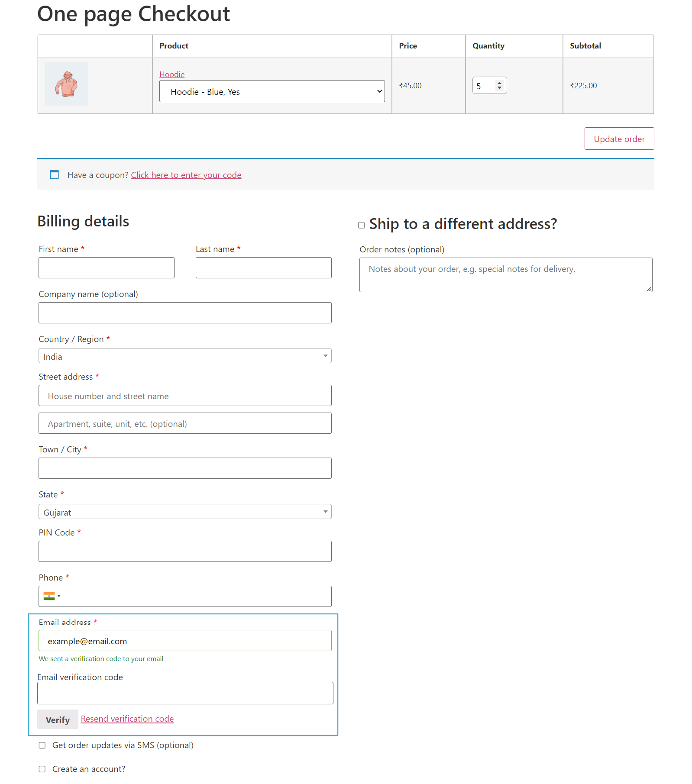Viewport: 692px width, 784px height.
Task: Click the PIN Code input field
Action: [x=184, y=551]
